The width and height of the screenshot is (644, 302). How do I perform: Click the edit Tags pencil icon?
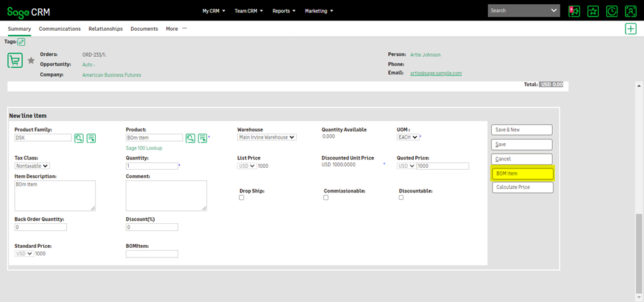pyautogui.click(x=22, y=42)
